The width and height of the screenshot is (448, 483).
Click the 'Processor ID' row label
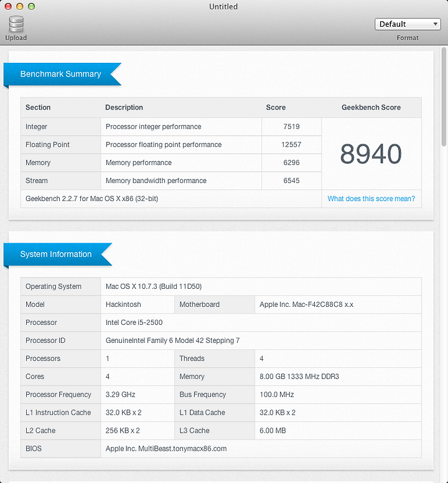[x=45, y=340]
